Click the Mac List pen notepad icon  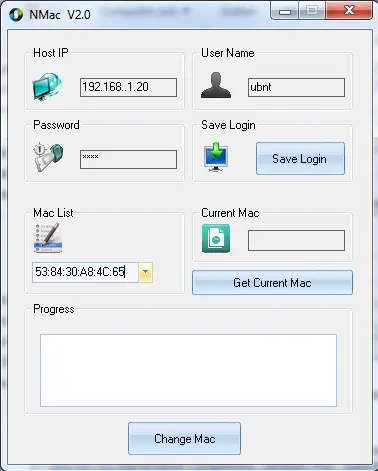(48, 238)
